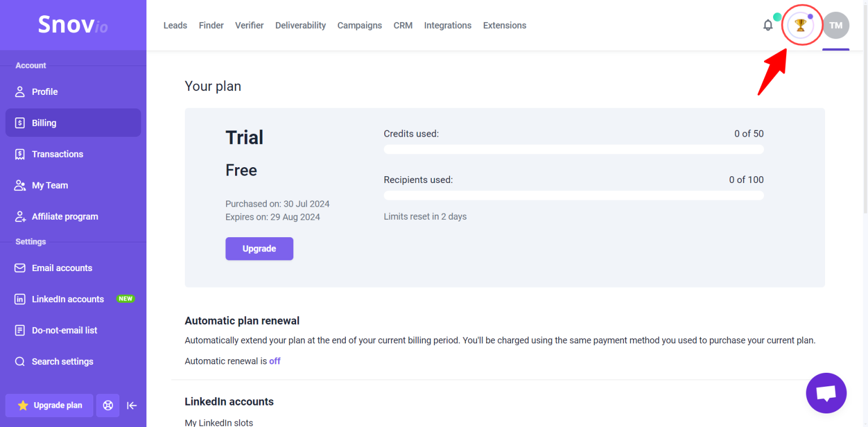The height and width of the screenshot is (427, 868).
Task: Click the 'Free' price label
Action: point(241,170)
